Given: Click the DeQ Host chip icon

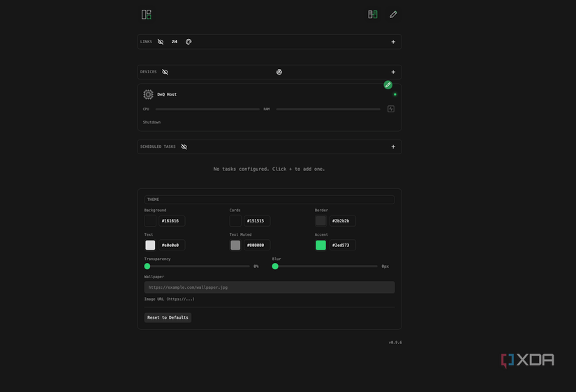Looking at the screenshot, I should tap(148, 94).
